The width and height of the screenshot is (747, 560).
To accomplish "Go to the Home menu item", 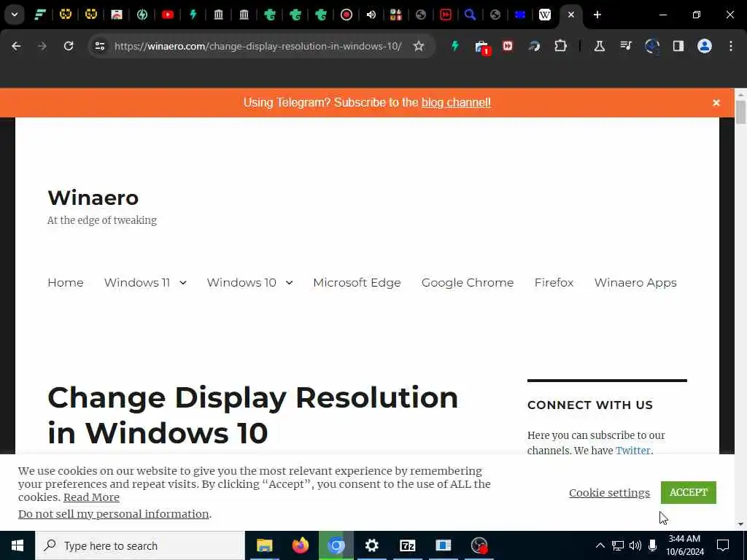I will (x=65, y=282).
